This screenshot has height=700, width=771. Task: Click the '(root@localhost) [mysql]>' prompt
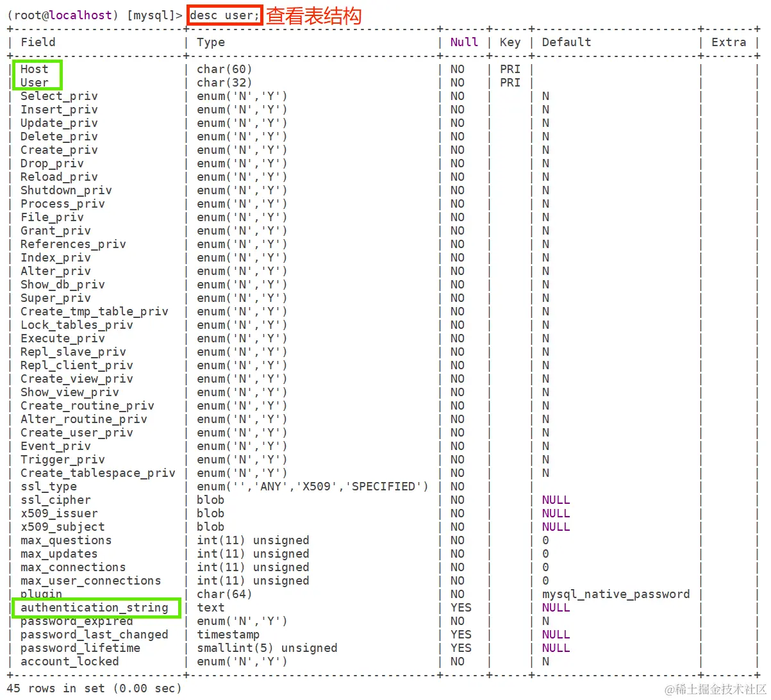coord(95,15)
